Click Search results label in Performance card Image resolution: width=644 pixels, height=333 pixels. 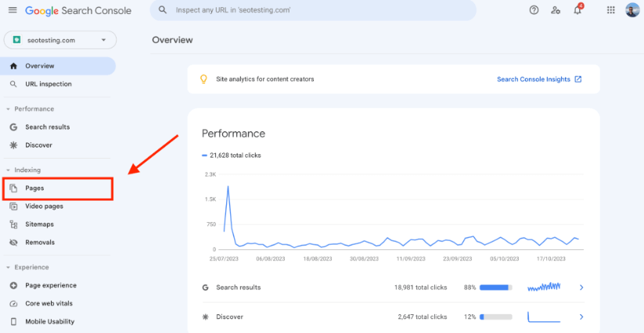[238, 288]
